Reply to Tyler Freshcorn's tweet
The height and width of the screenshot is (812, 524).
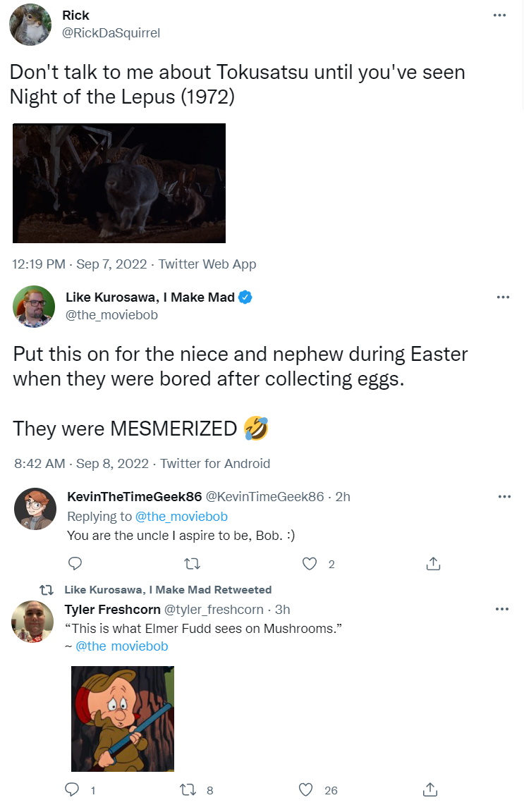coord(72,789)
